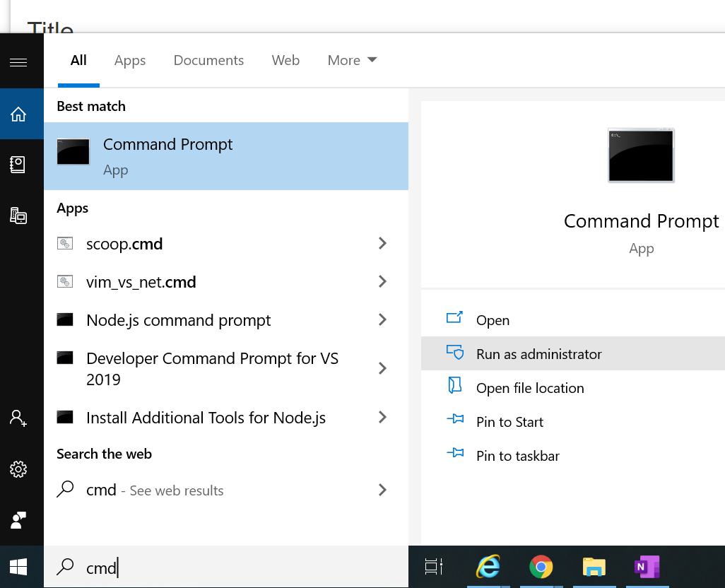Click the hamburger menu icon in sidebar

coord(18,62)
